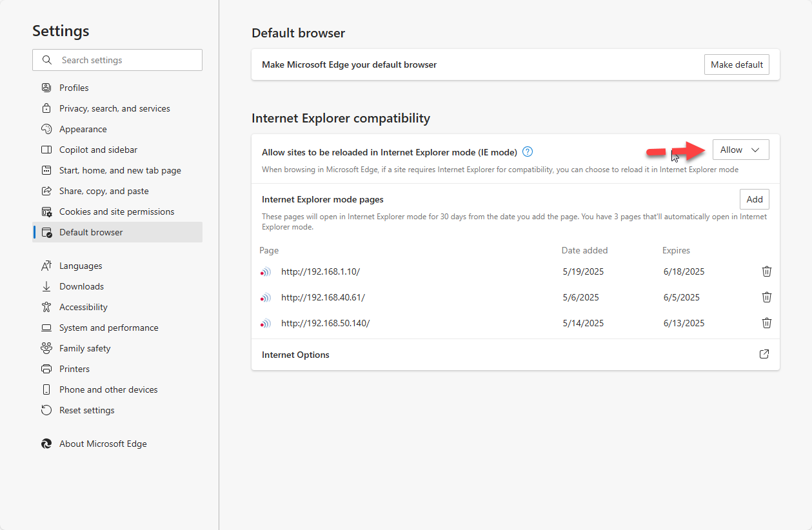
Task: Click the IE mode help question-mark icon
Action: (528, 152)
